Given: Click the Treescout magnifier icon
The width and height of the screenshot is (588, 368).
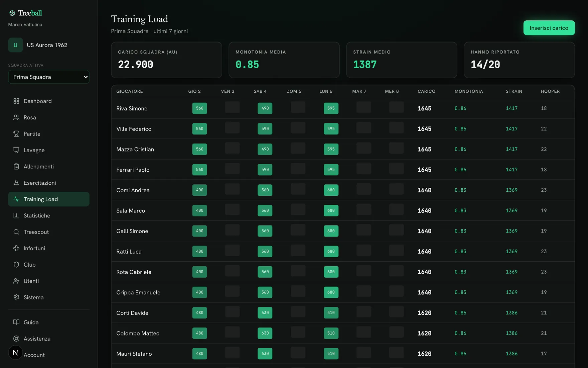Looking at the screenshot, I should coord(16,232).
